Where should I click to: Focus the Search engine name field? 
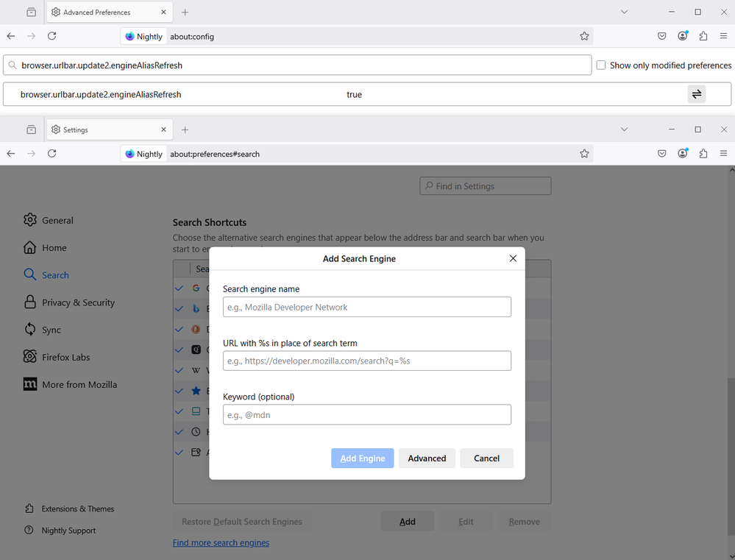(x=366, y=307)
